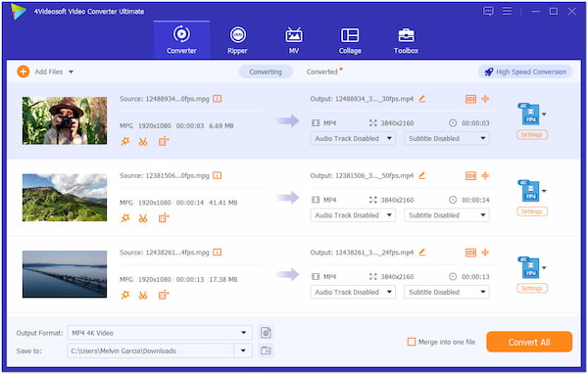
Task: Enable Merge into one file checkbox
Action: (x=412, y=342)
